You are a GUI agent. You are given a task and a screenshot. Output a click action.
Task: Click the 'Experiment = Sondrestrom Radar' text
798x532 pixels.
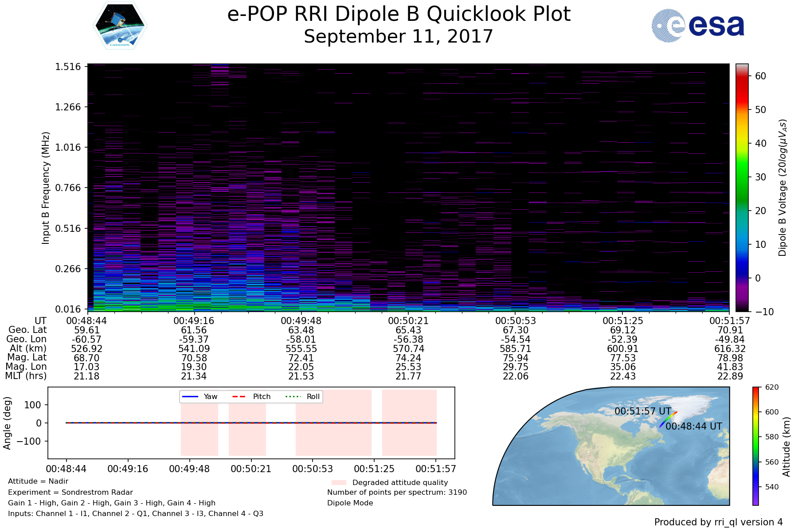point(70,492)
